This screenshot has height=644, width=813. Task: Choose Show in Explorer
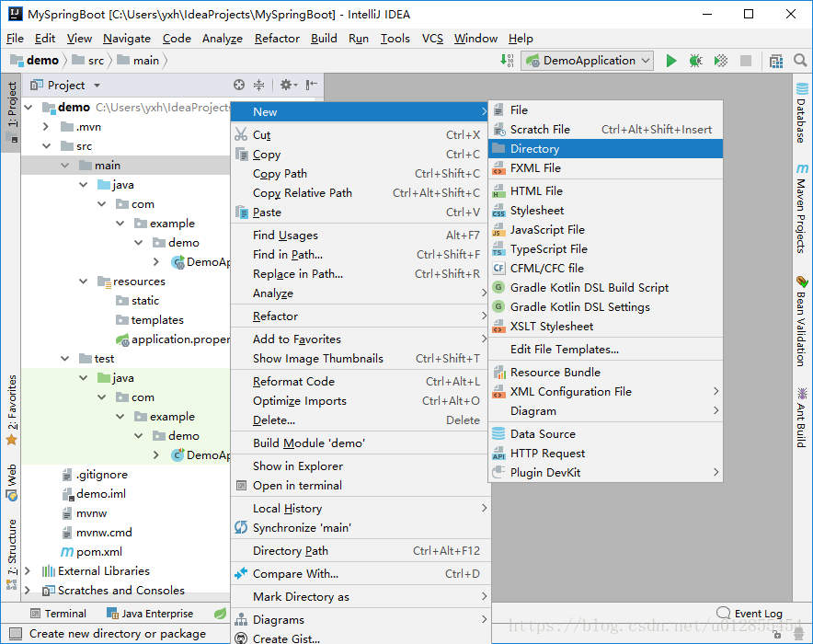coord(361,466)
